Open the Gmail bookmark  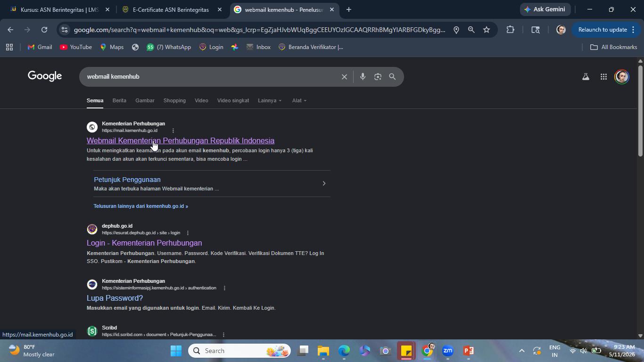pos(40,47)
